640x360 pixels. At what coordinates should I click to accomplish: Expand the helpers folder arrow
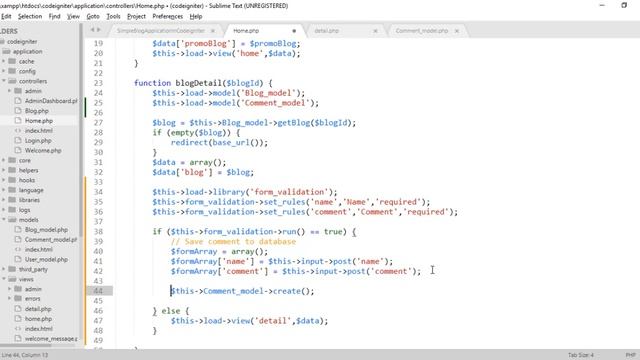click(4, 170)
